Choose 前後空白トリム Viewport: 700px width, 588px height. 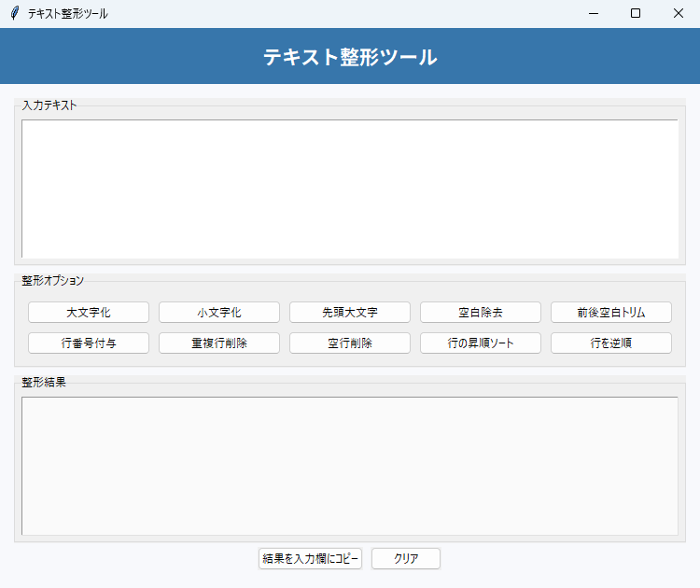pyautogui.click(x=611, y=312)
